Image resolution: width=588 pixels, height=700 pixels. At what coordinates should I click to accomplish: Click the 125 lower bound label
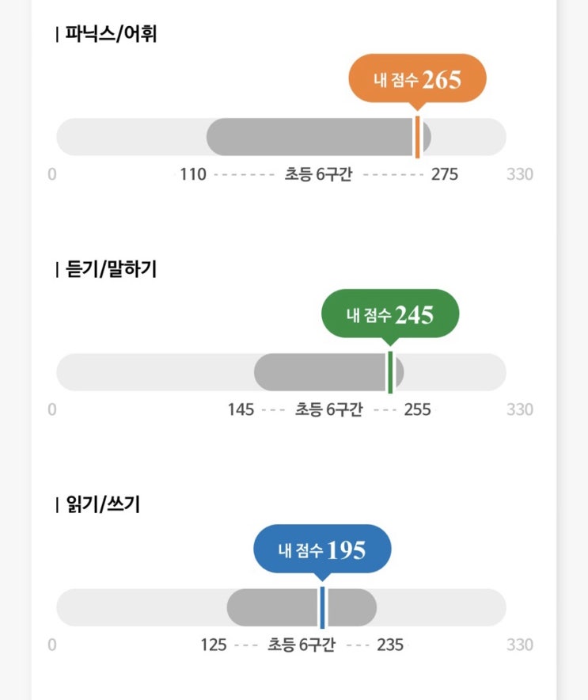pos(214,645)
